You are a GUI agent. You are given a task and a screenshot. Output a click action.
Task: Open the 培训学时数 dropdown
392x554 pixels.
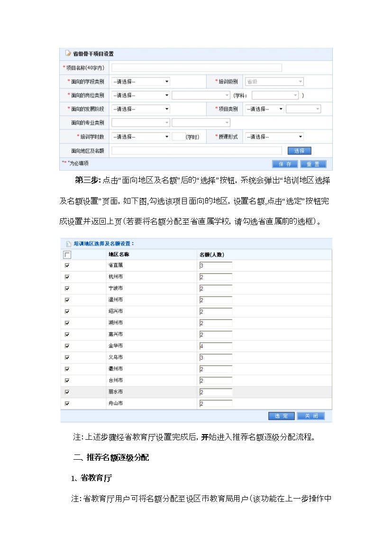tap(141, 137)
